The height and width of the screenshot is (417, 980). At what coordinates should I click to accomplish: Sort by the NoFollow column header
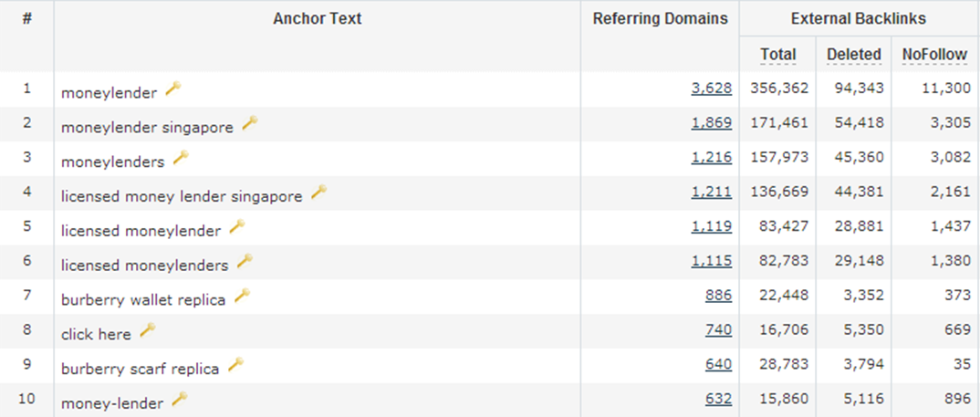pos(935,55)
